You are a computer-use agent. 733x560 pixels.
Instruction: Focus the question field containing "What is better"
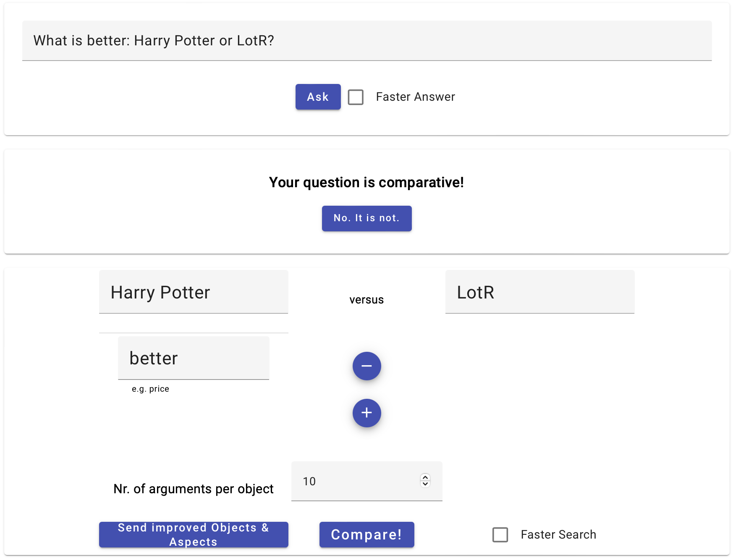[x=366, y=41]
